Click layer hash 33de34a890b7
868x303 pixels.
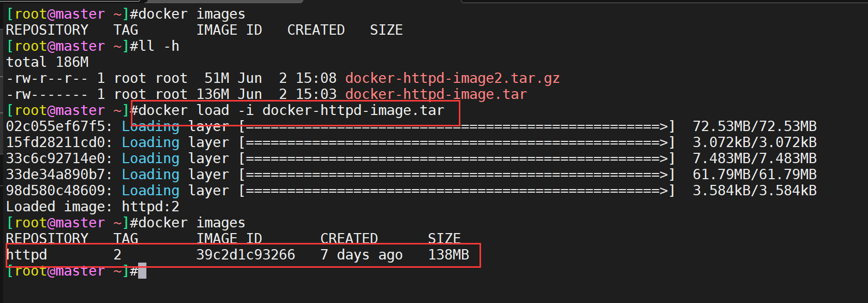(56, 175)
